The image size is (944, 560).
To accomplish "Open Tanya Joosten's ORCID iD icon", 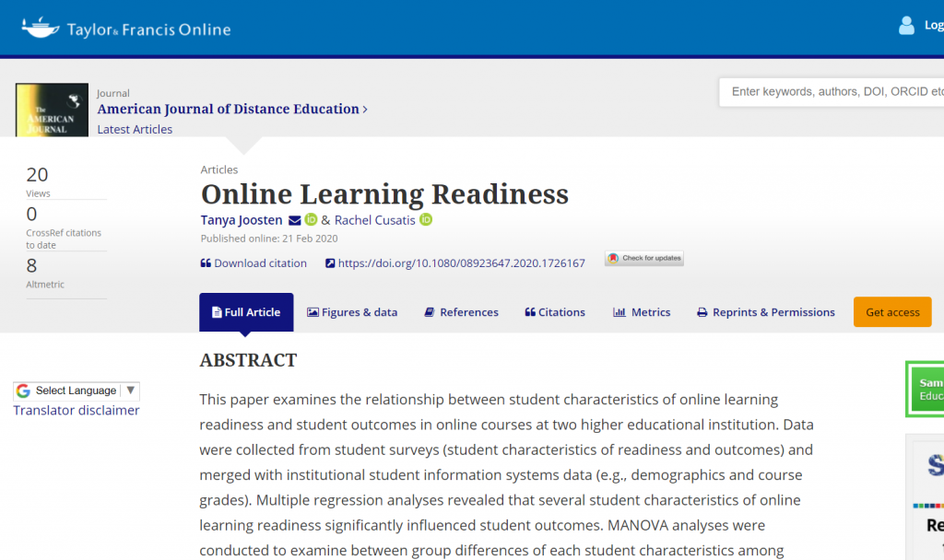I will 311,219.
